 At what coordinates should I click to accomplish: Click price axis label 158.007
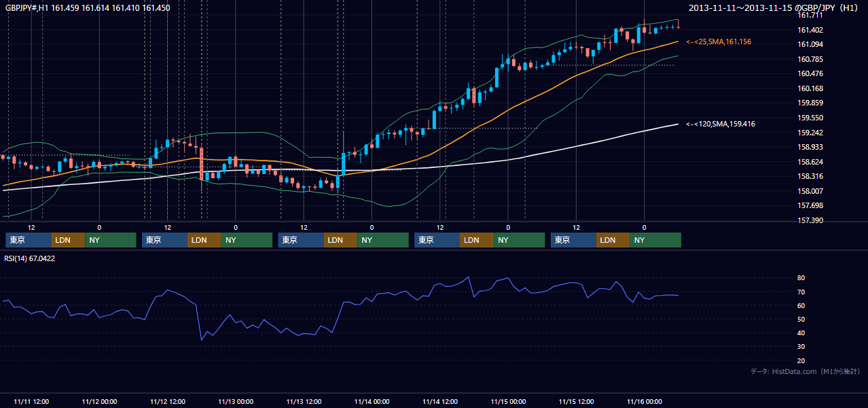pyautogui.click(x=810, y=191)
